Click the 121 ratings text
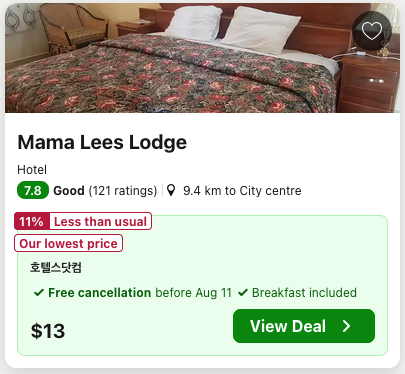The width and height of the screenshot is (405, 374). tap(123, 191)
